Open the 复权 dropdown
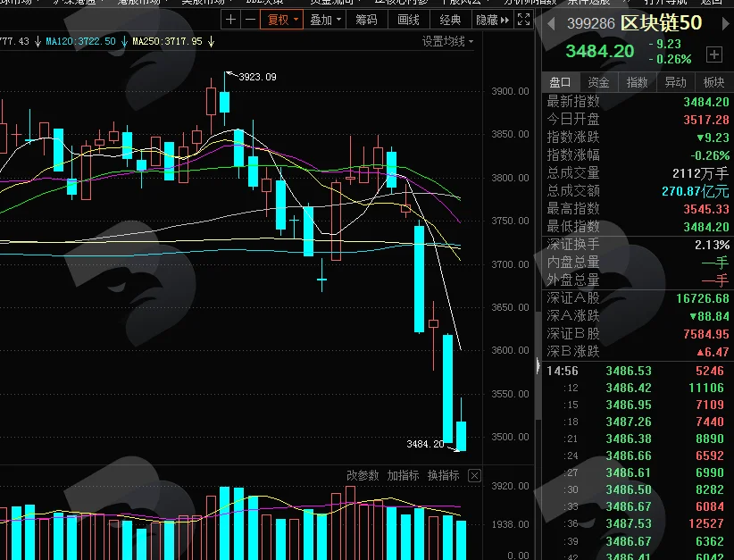Image resolution: width=734 pixels, height=560 pixels. tap(282, 20)
